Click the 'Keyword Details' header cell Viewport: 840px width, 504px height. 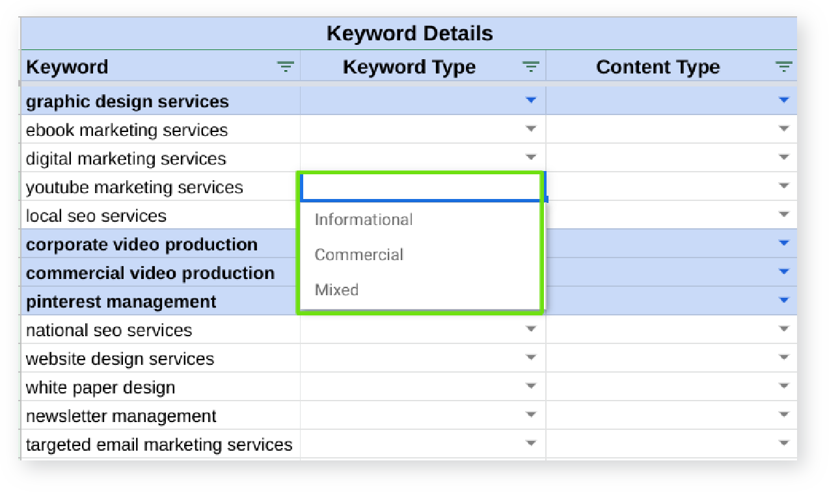409,34
